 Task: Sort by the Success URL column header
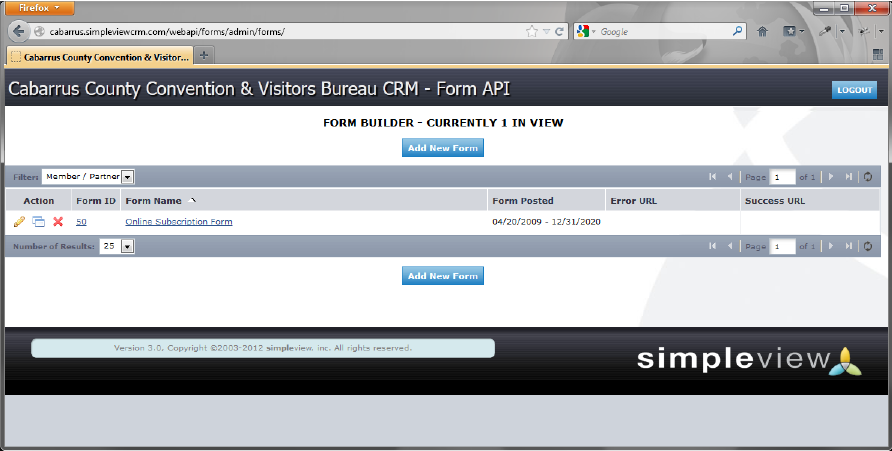[775, 201]
